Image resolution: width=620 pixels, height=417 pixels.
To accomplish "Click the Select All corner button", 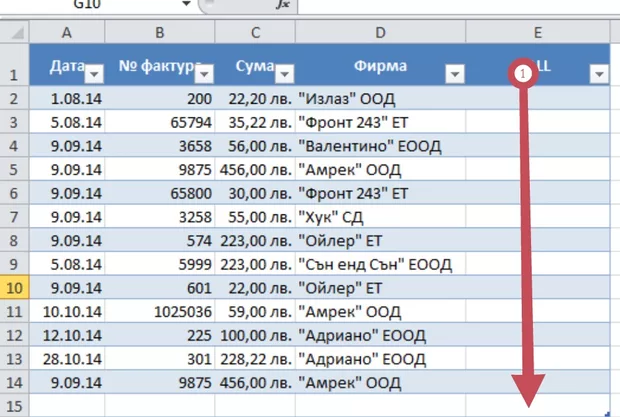I will tap(14, 34).
